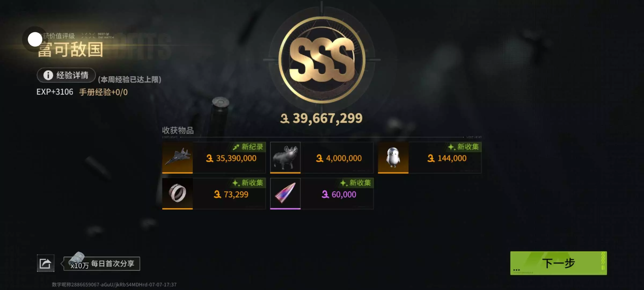Click the SSS rating badge
The height and width of the screenshot is (290, 644).
tap(322, 60)
